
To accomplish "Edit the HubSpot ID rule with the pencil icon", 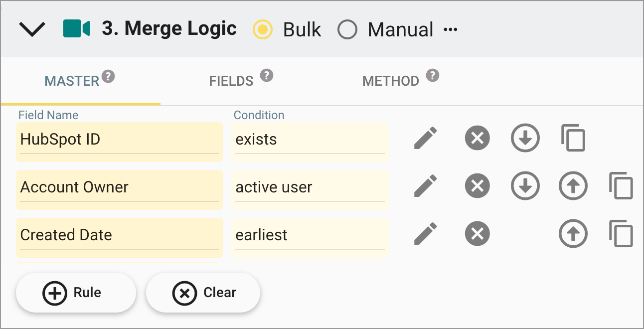I will tap(425, 139).
